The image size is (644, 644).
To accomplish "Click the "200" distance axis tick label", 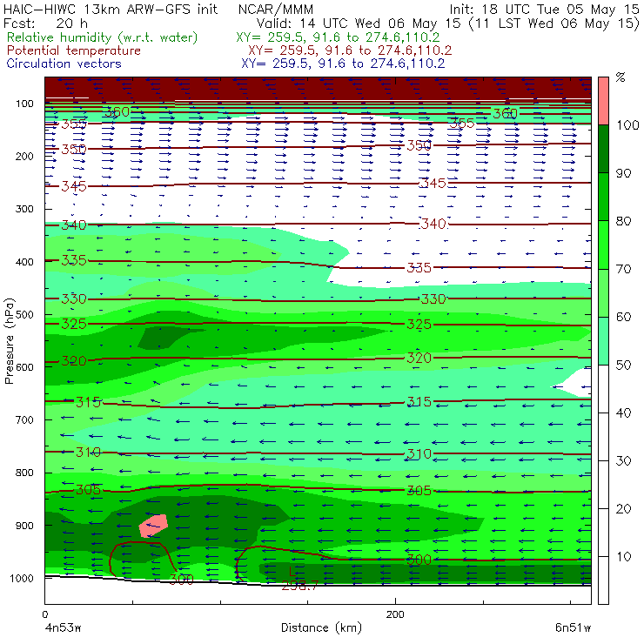I will (395, 614).
